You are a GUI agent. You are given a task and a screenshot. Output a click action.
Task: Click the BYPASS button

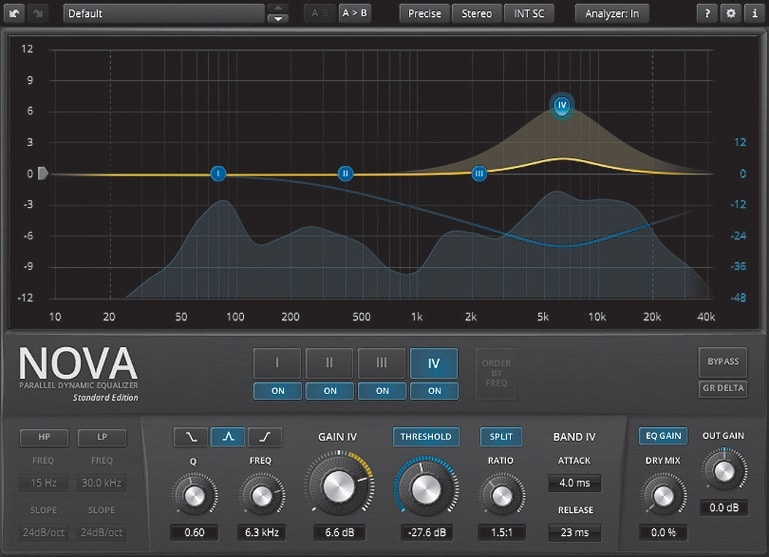723,362
